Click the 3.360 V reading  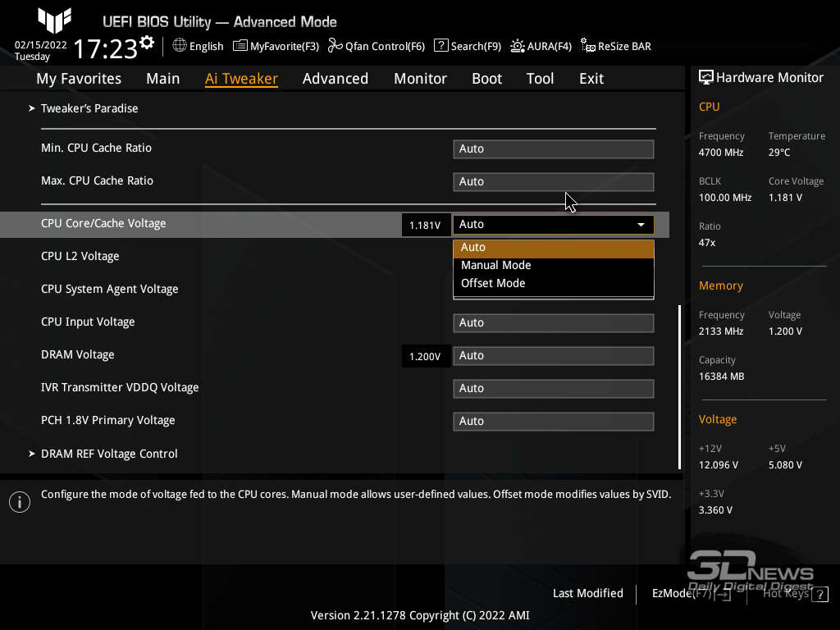coord(715,510)
